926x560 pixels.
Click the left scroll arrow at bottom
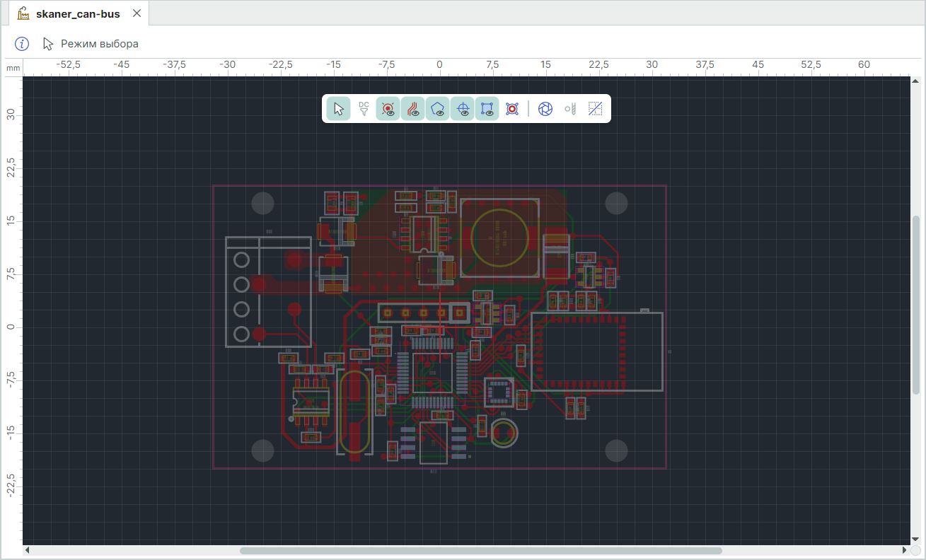[28, 550]
